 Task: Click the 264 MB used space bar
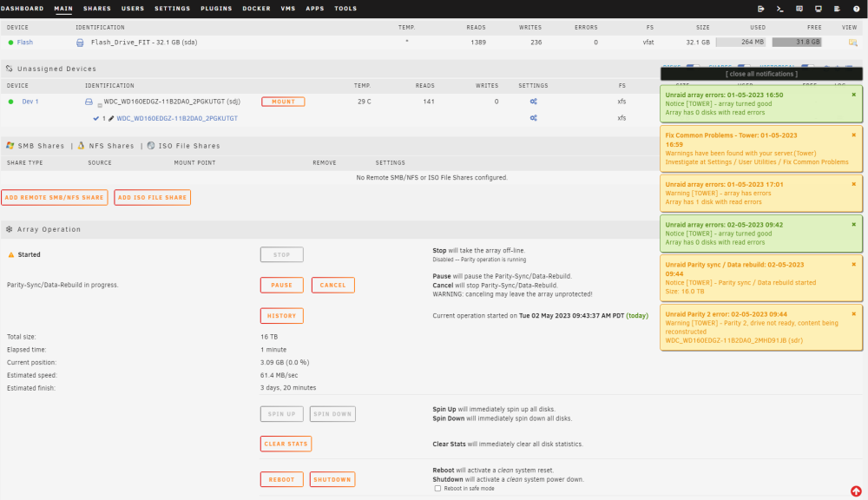point(740,42)
